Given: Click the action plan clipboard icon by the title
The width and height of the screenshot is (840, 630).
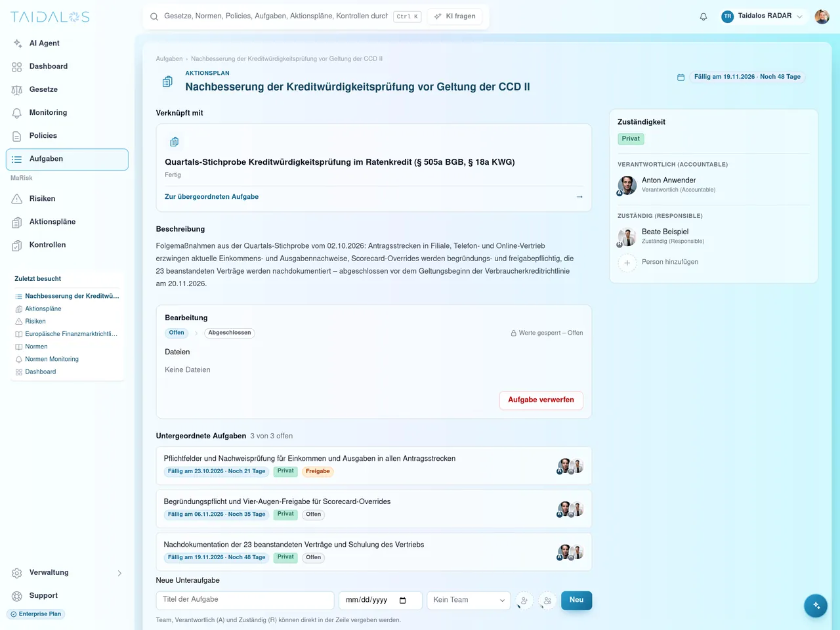Looking at the screenshot, I should click(x=167, y=81).
